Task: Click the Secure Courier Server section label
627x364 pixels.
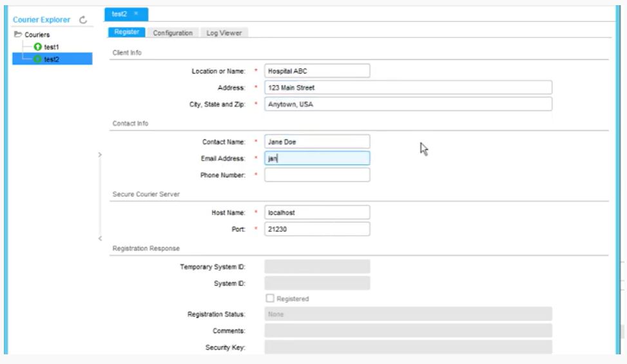Action: (146, 194)
